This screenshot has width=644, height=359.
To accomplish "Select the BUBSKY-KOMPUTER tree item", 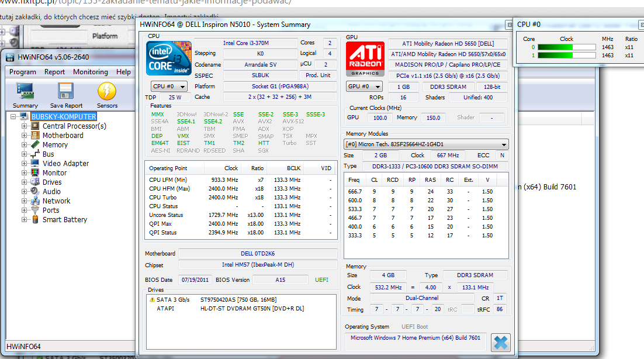I will (64, 117).
